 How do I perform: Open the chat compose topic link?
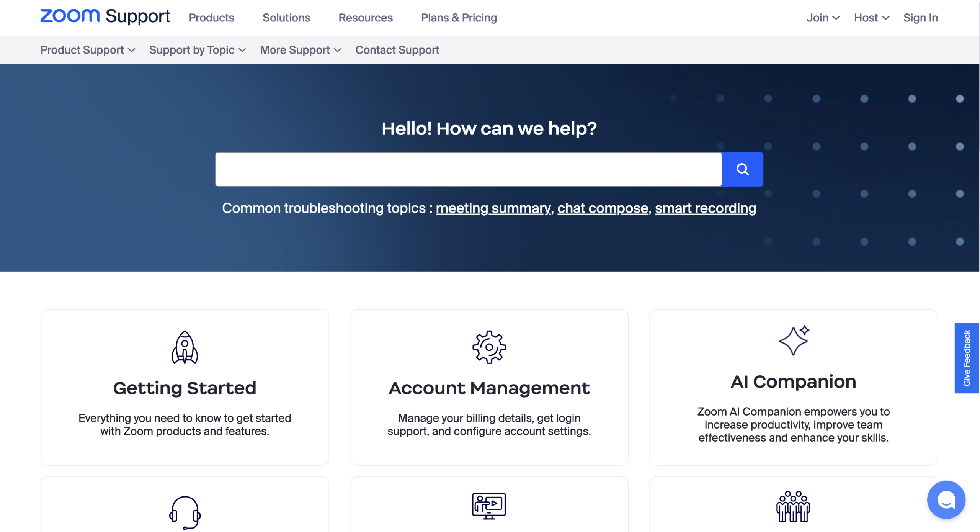(603, 208)
